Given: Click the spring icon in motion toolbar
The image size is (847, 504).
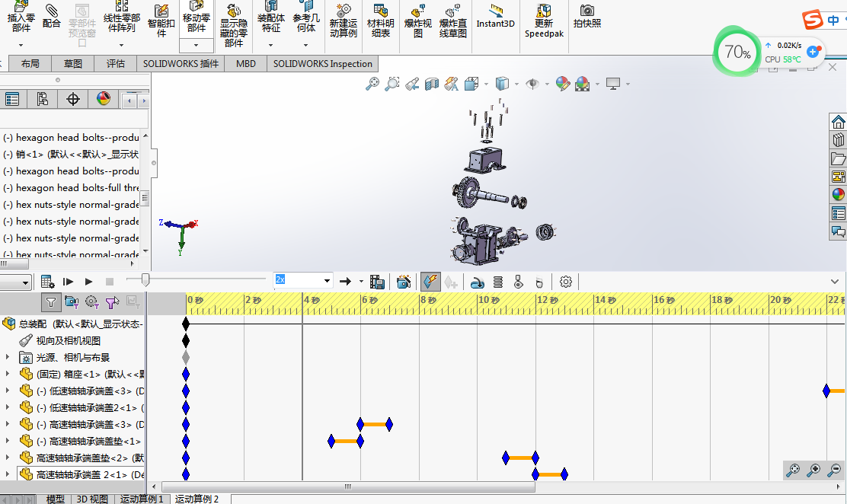Looking at the screenshot, I should click(498, 282).
